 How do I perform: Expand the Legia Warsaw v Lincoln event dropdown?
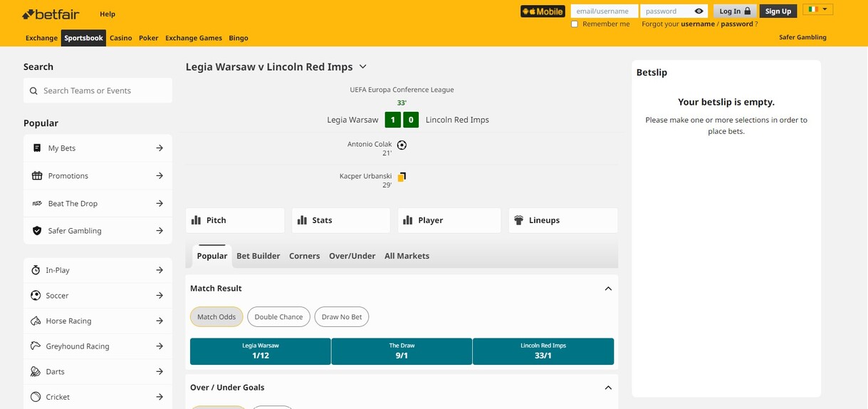(x=362, y=67)
